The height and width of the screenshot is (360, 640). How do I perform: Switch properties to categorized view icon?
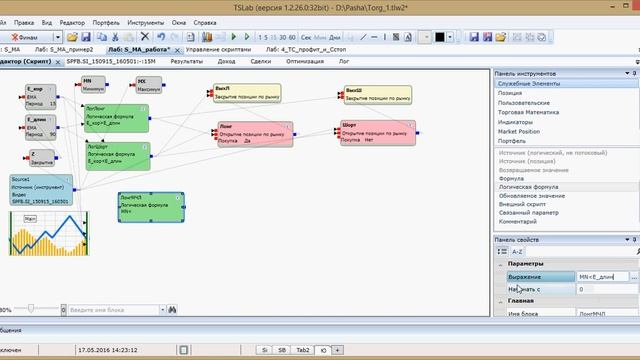point(502,251)
